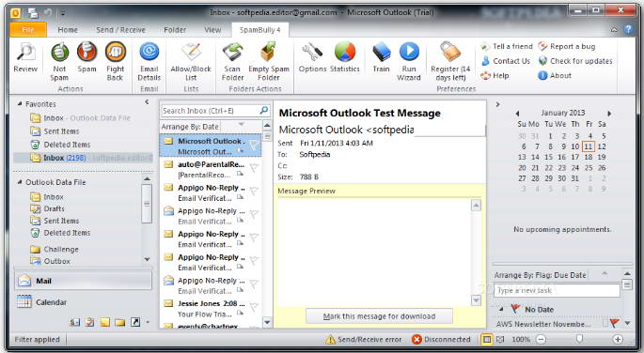Configure navigation pane buttons arrow
The height and width of the screenshot is (353, 644).
click(148, 323)
